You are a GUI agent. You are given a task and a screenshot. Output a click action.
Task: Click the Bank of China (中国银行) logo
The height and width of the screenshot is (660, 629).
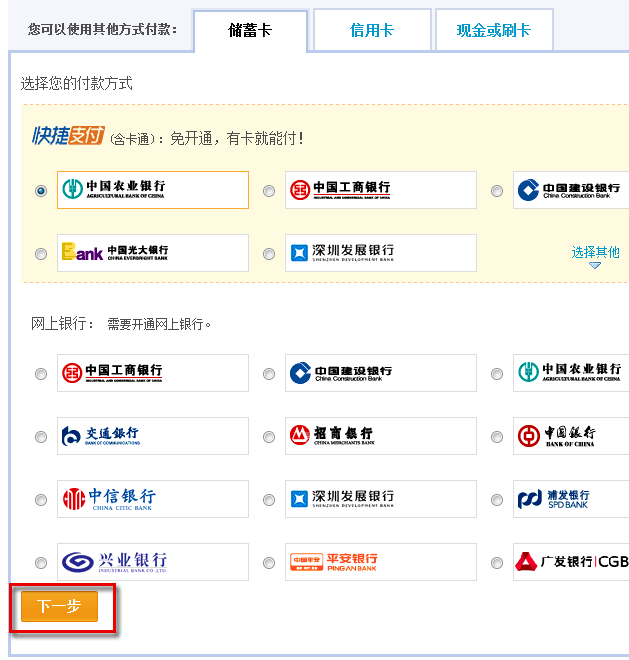pyautogui.click(x=571, y=436)
